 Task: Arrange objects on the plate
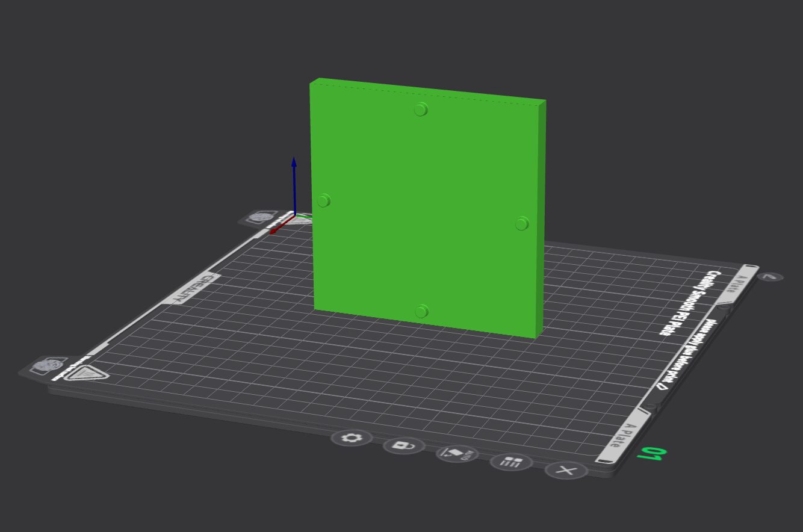(x=512, y=462)
